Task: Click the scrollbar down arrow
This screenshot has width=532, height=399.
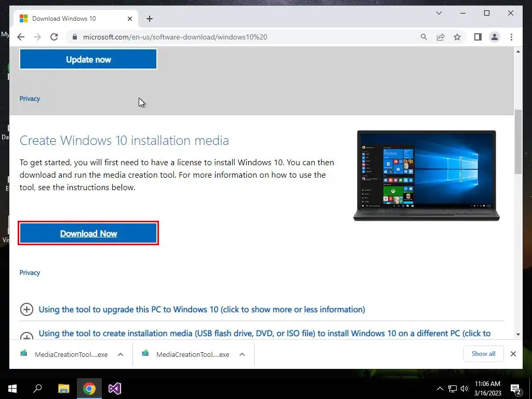Action: 518,335
